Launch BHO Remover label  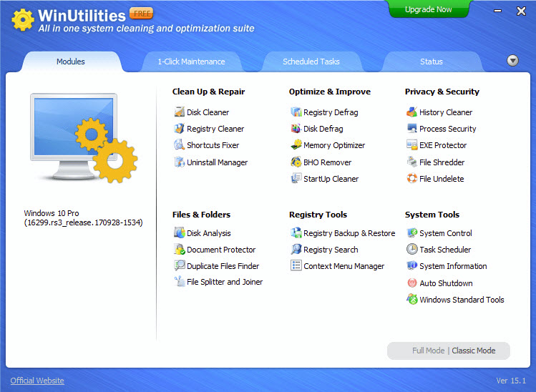(327, 162)
